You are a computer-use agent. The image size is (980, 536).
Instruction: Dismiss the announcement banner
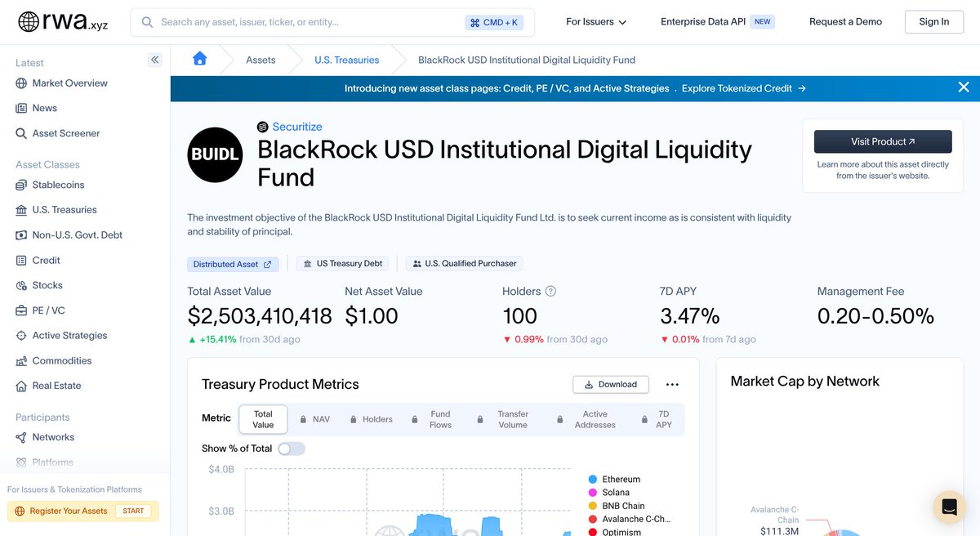point(964,87)
